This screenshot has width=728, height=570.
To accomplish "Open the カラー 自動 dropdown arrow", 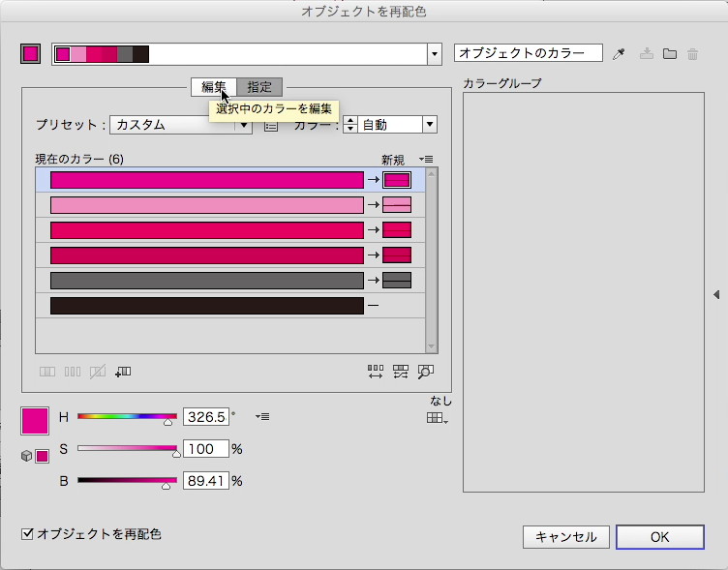I will (x=430, y=125).
